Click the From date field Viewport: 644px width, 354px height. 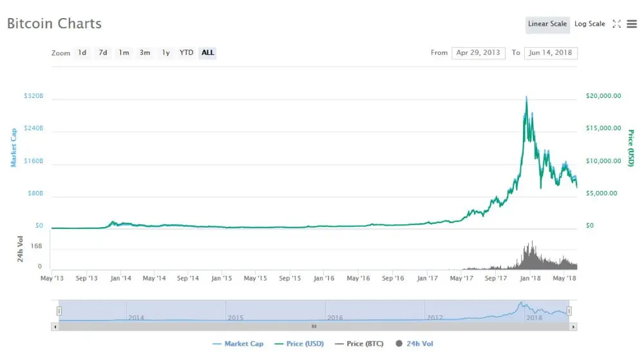point(478,53)
